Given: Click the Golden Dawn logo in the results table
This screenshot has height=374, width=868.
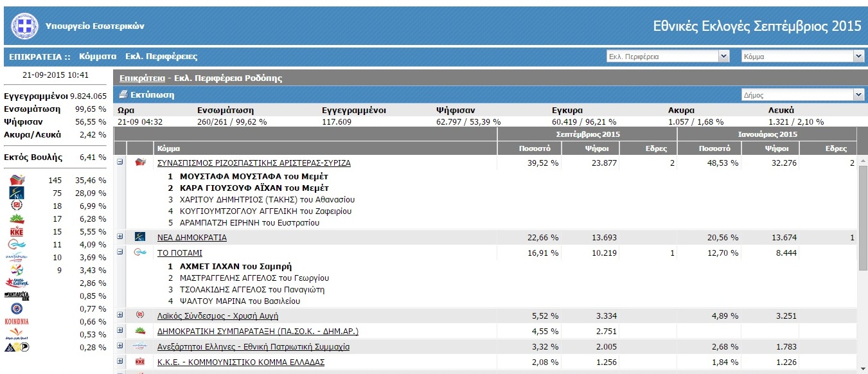Looking at the screenshot, I should [140, 316].
